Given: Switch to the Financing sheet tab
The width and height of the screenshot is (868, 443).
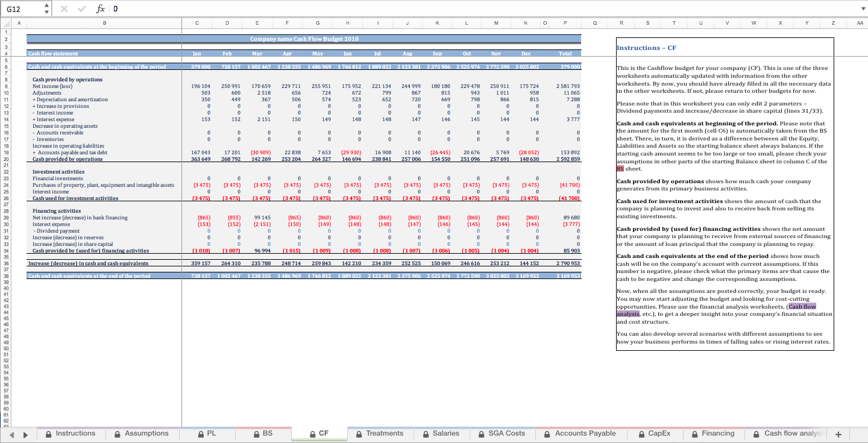Looking at the screenshot, I should pyautogui.click(x=712, y=433).
